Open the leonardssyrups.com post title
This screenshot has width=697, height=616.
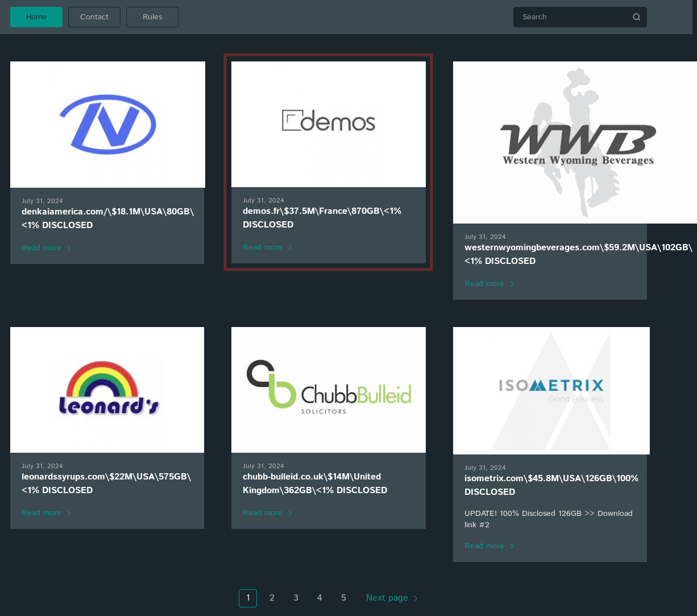[106, 483]
